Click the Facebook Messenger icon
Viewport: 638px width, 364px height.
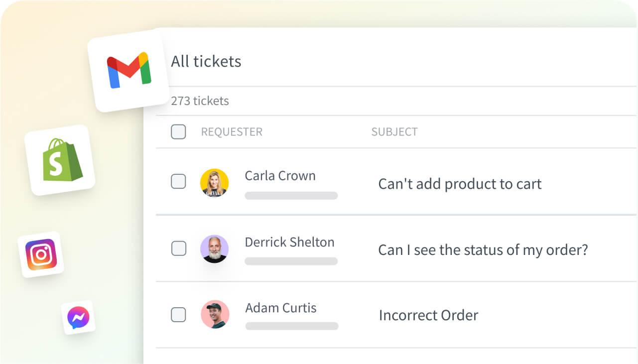tap(79, 317)
